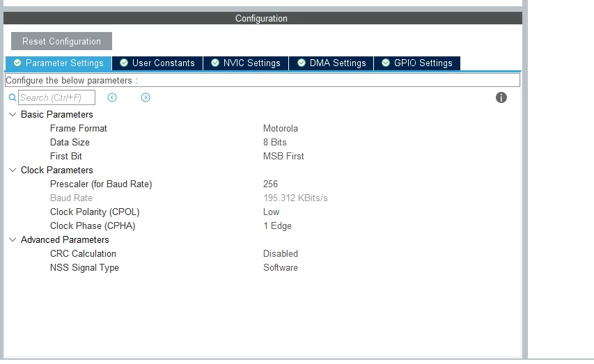Collapse the Advanced Parameters section
594x364 pixels.
click(x=13, y=239)
